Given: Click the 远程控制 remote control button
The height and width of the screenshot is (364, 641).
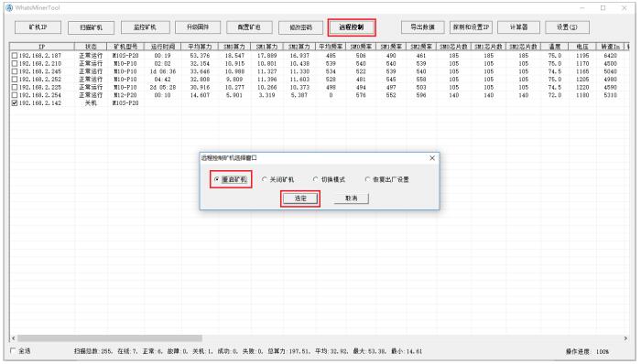Looking at the screenshot, I should click(352, 27).
